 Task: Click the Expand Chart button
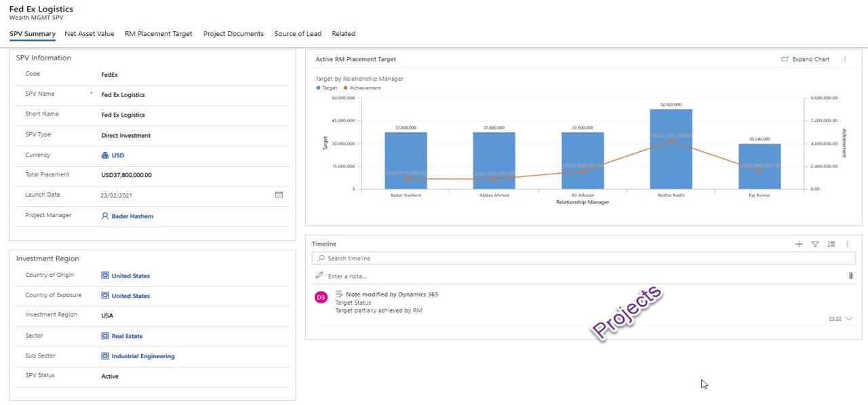click(x=806, y=60)
